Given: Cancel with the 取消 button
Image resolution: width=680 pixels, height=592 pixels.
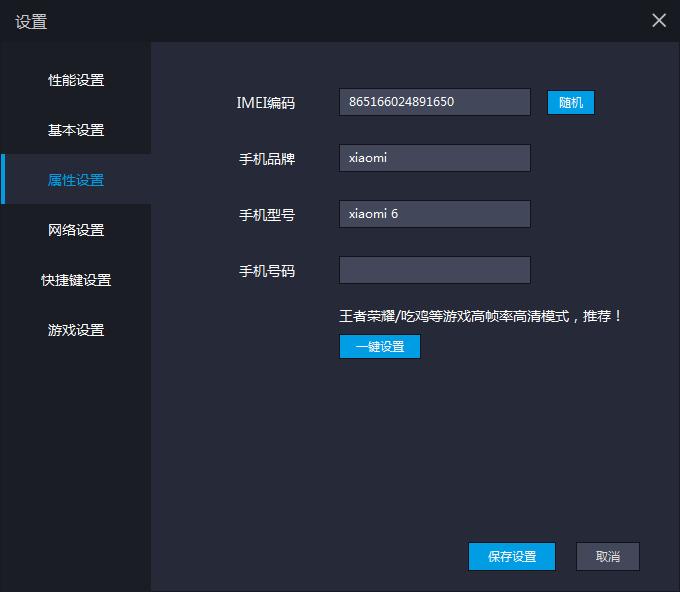Looking at the screenshot, I should tap(607, 557).
